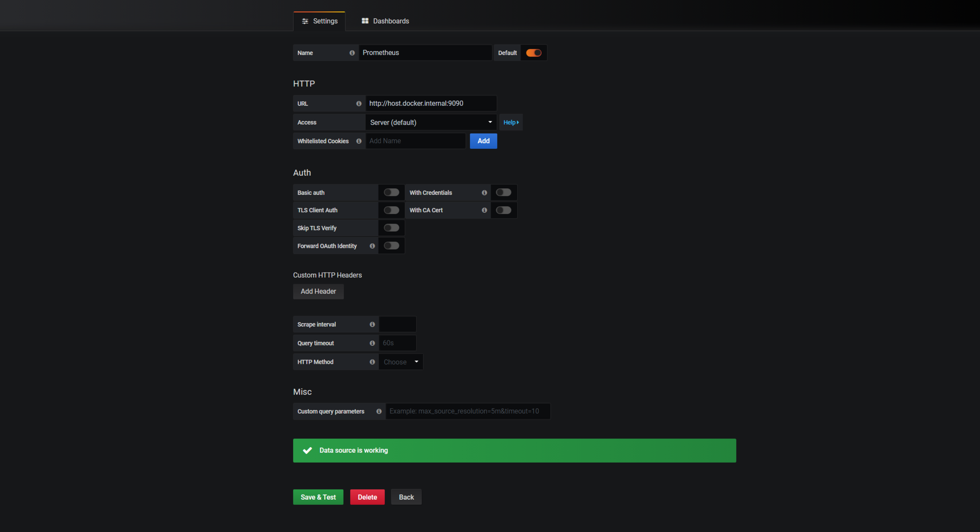Enable the Skip TLS Verify toggle
980x532 pixels.
(391, 228)
